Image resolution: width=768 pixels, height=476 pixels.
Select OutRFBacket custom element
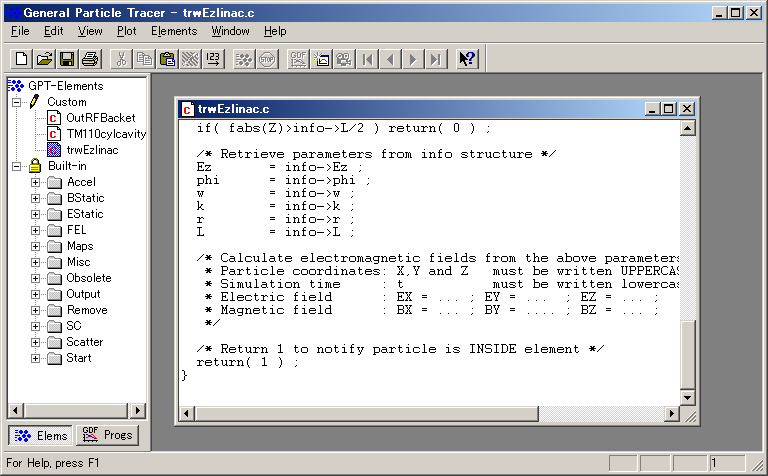point(101,118)
